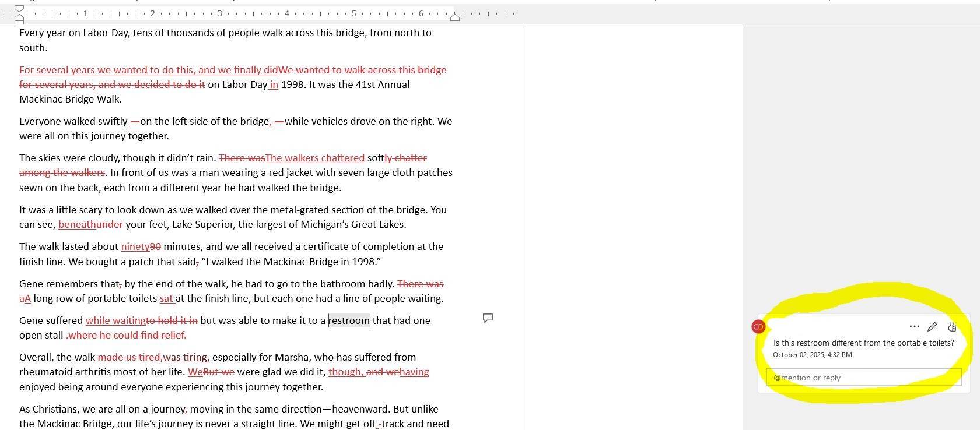Click the inserted word 'ninety' tracked change

[x=135, y=247]
